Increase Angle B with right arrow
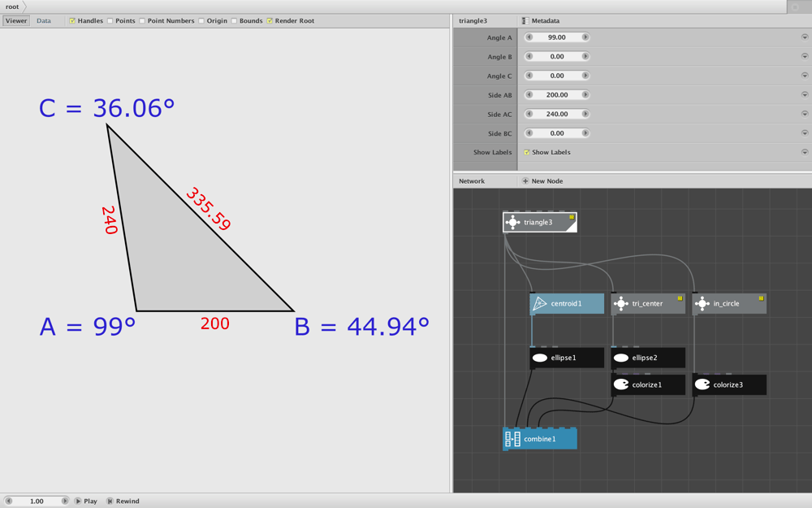This screenshot has height=508, width=812. 585,57
